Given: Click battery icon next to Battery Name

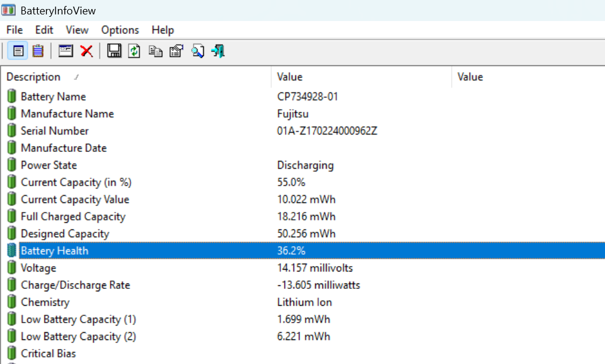Looking at the screenshot, I should coord(12,96).
